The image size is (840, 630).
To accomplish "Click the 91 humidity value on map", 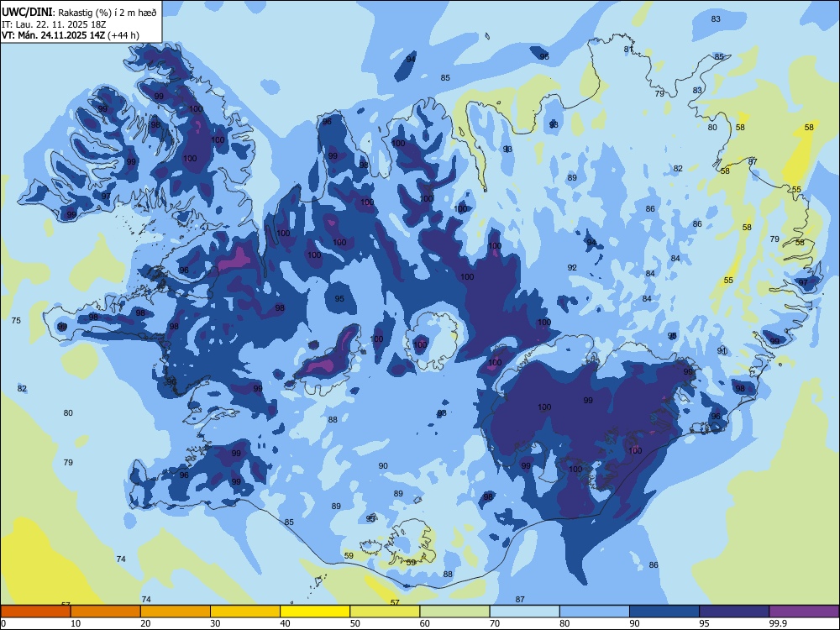I will tap(722, 351).
